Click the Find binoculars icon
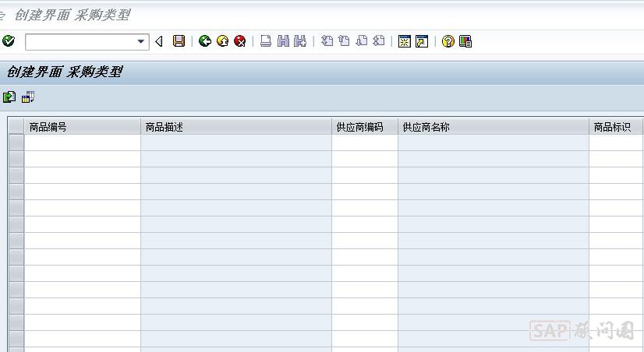Image resolution: width=644 pixels, height=352 pixels. [283, 41]
